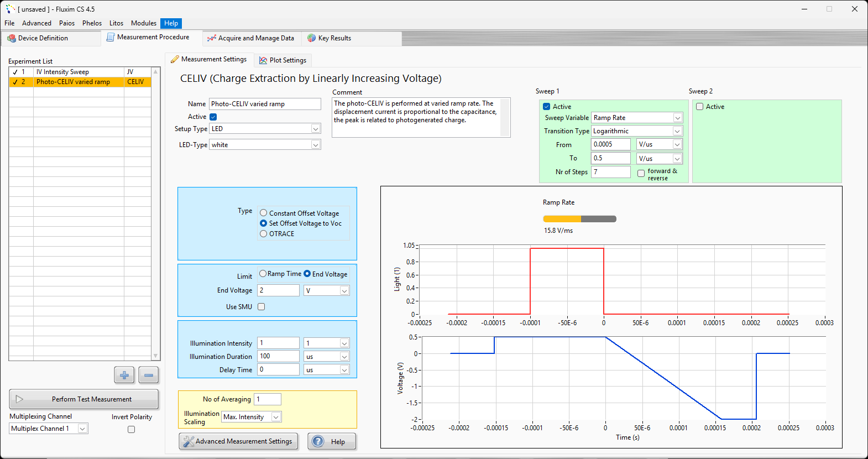Click the chart icon on Plot Settings
868x459 pixels.
(263, 60)
